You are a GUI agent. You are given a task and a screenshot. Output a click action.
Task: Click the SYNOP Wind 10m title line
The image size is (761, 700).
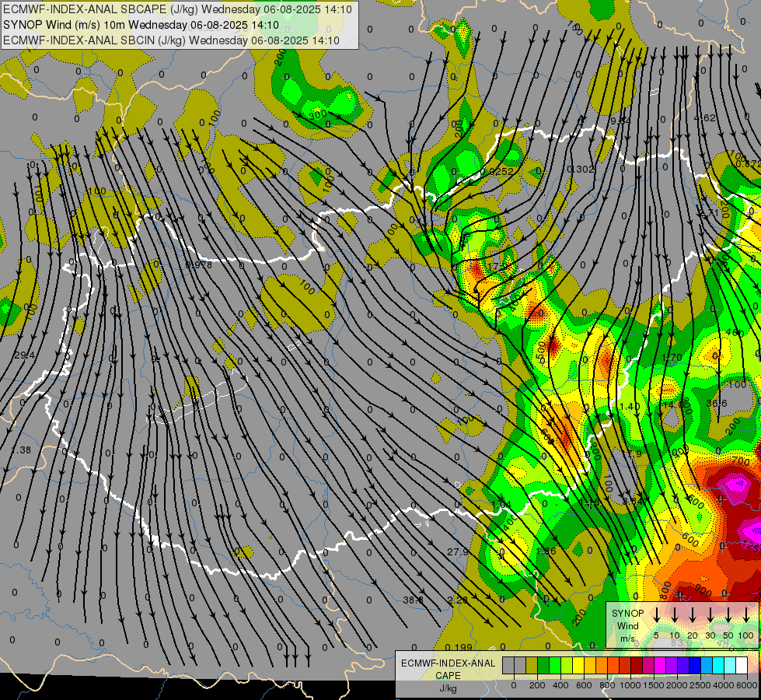(141, 25)
